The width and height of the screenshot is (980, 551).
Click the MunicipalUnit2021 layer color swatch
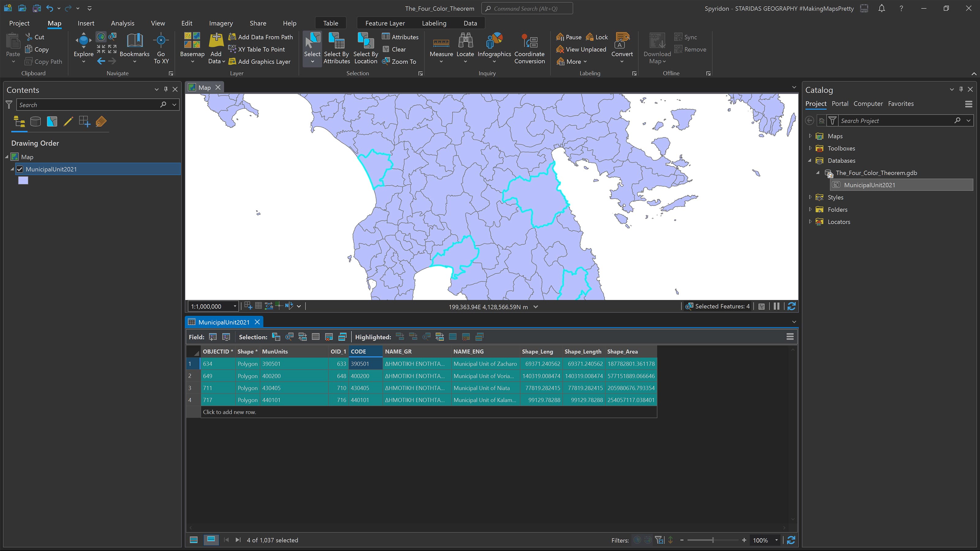click(x=23, y=181)
